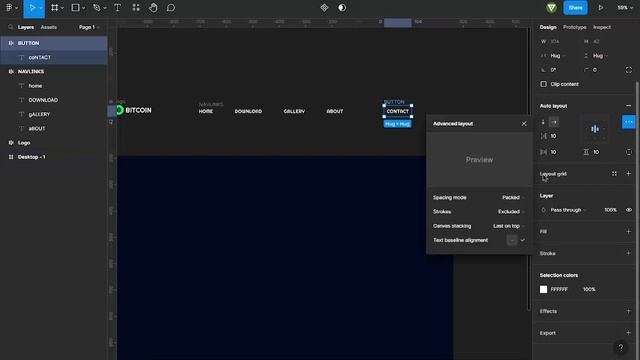This screenshot has height=360, width=640.
Task: Open the Page 1 dropdown
Action: [x=89, y=27]
